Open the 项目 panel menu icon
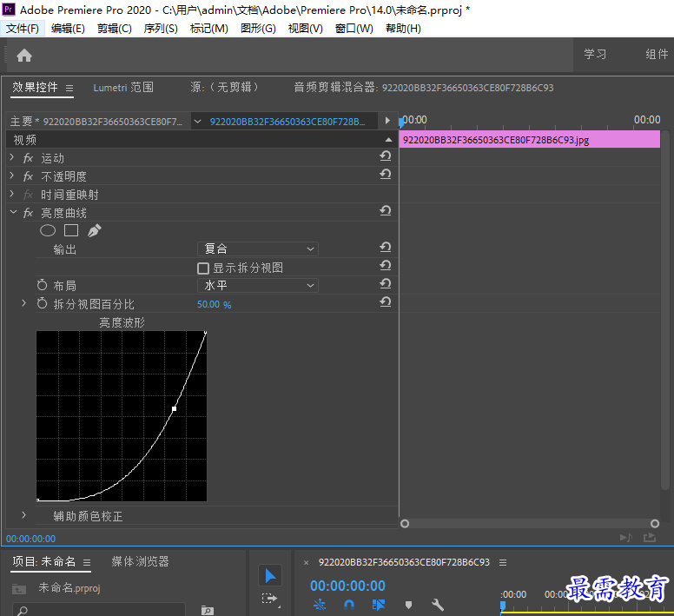Image resolution: width=674 pixels, height=616 pixels. point(87,562)
